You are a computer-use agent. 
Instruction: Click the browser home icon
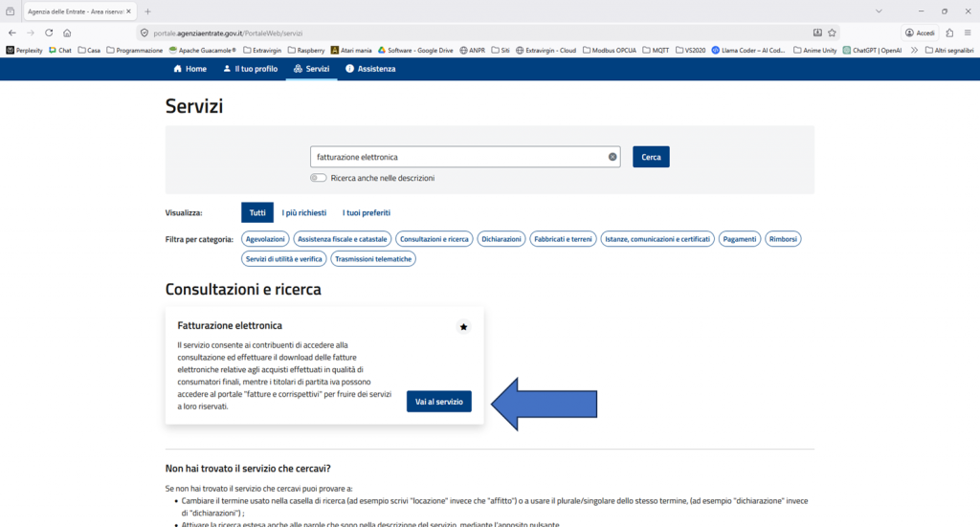[x=67, y=33]
